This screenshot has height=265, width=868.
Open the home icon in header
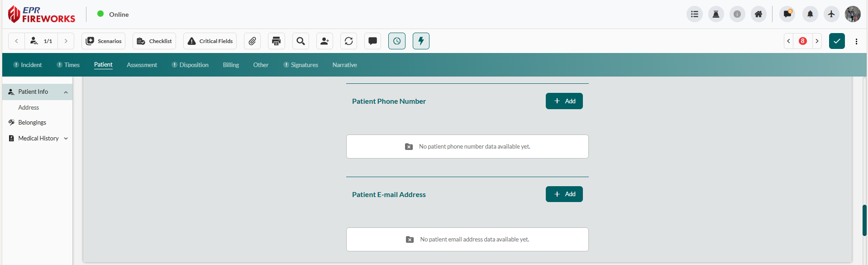(x=758, y=14)
